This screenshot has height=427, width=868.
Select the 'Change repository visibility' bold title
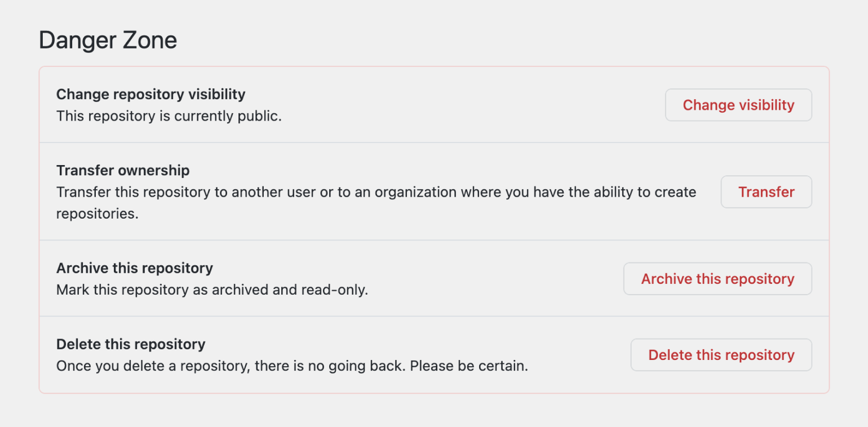coord(150,94)
